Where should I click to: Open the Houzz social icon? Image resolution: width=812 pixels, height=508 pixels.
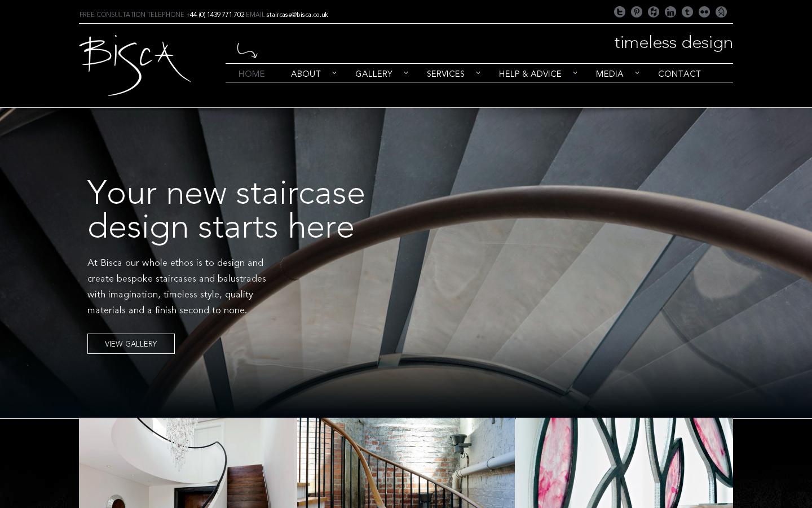654,12
